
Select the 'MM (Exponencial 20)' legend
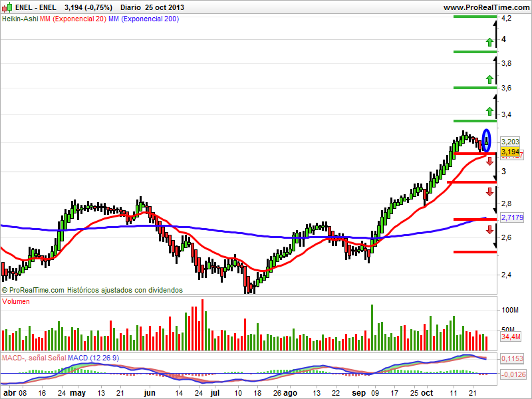coord(73,19)
